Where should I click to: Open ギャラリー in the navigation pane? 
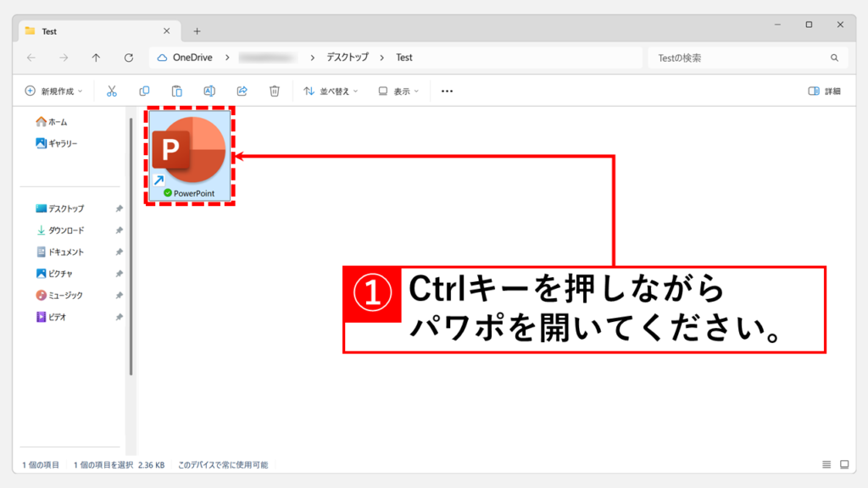tap(57, 143)
